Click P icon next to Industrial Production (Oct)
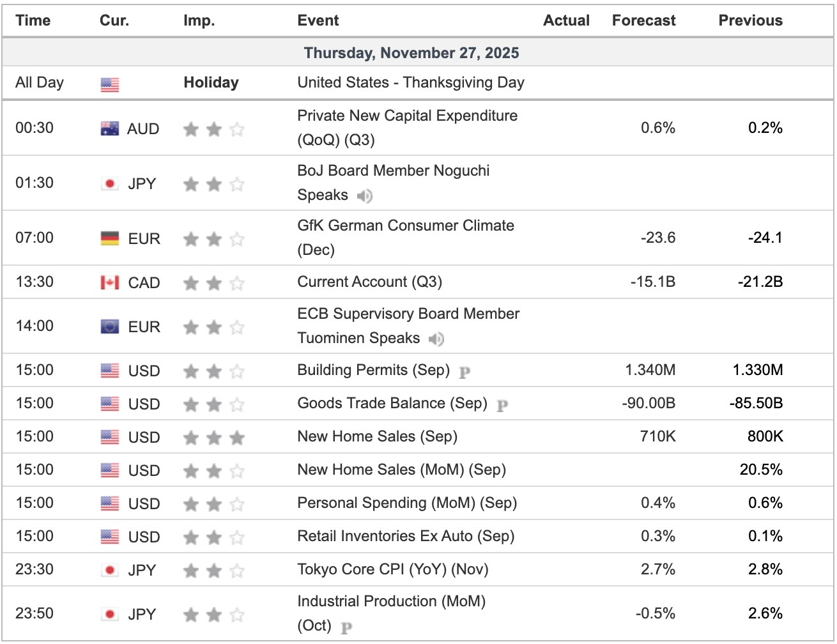 [346, 627]
